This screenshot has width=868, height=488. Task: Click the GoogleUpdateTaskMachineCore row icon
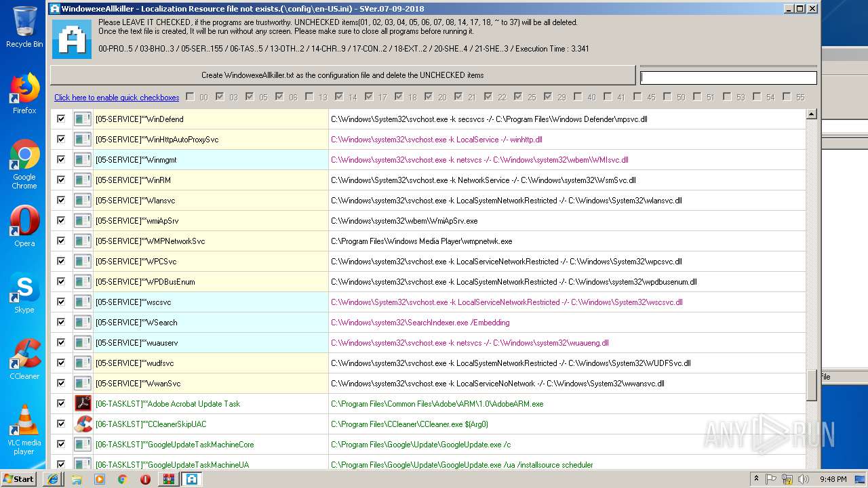pyautogui.click(x=83, y=444)
